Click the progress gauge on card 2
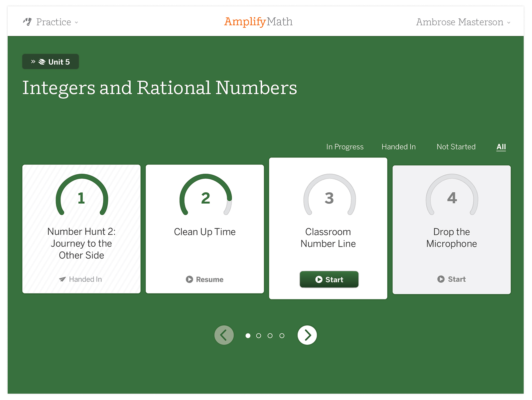Viewport: 532px width, 400px height. [x=205, y=195]
